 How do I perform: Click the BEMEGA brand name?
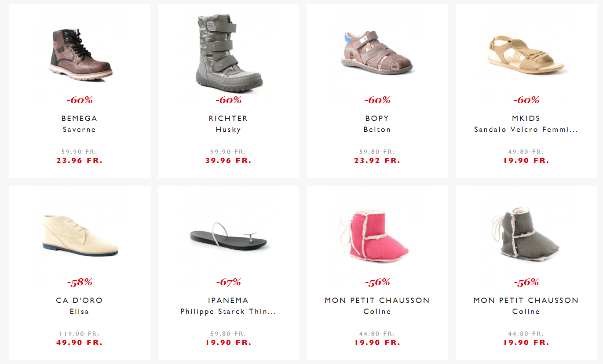79,118
